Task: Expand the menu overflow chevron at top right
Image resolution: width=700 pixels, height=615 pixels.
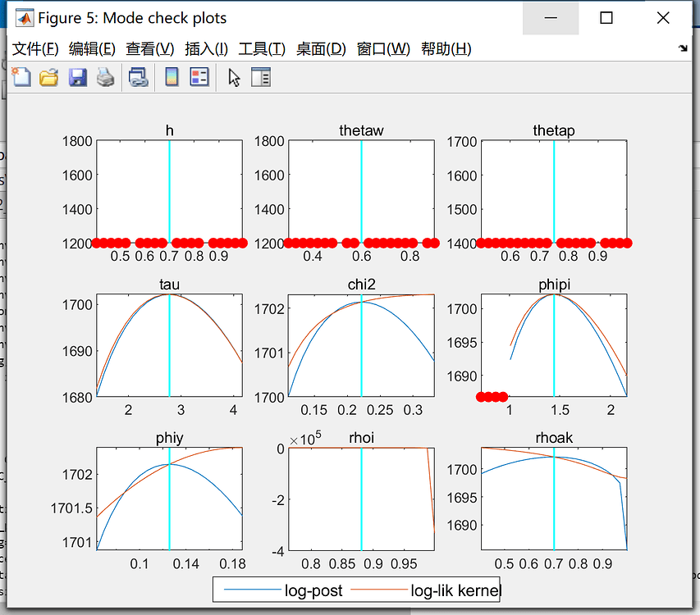Action: [x=683, y=49]
